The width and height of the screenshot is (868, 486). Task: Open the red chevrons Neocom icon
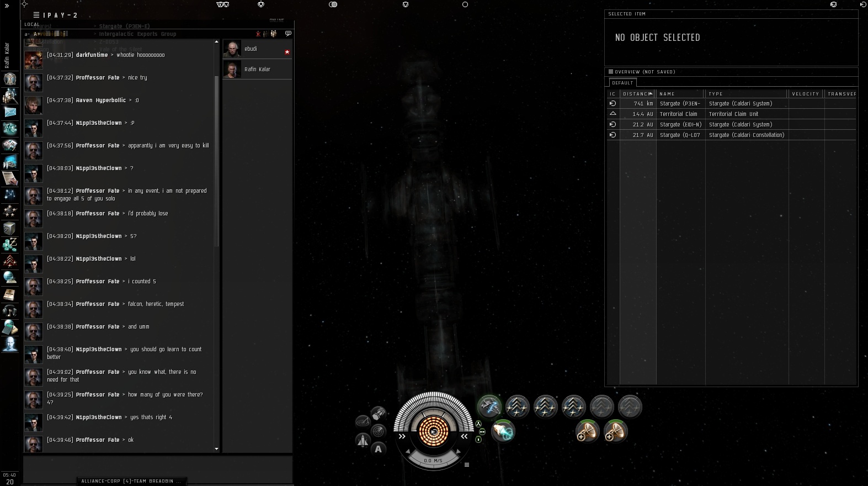click(x=10, y=261)
